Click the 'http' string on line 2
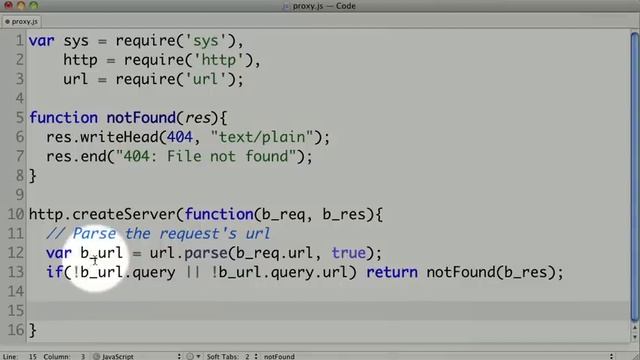640x360 pixels. [x=219, y=60]
